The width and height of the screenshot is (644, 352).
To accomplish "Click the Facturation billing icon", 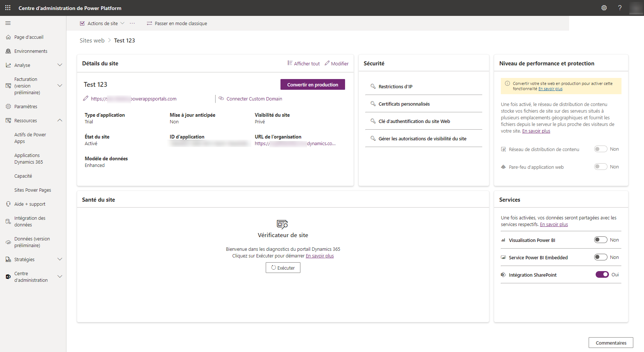I will pos(8,86).
